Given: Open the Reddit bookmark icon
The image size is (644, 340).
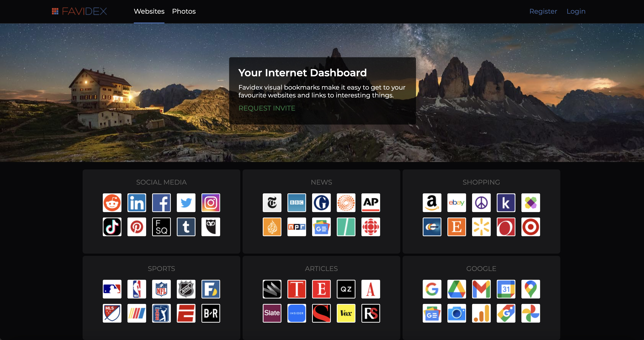Looking at the screenshot, I should tap(112, 202).
